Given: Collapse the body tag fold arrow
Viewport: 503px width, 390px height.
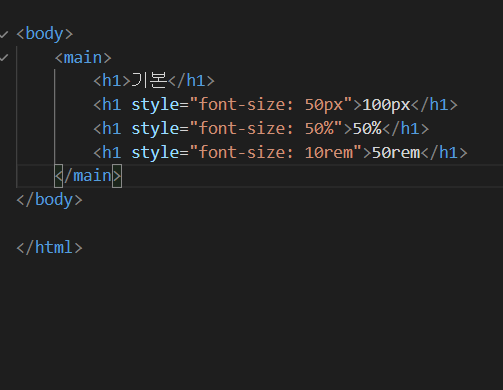Looking at the screenshot, I should pyautogui.click(x=4, y=34).
